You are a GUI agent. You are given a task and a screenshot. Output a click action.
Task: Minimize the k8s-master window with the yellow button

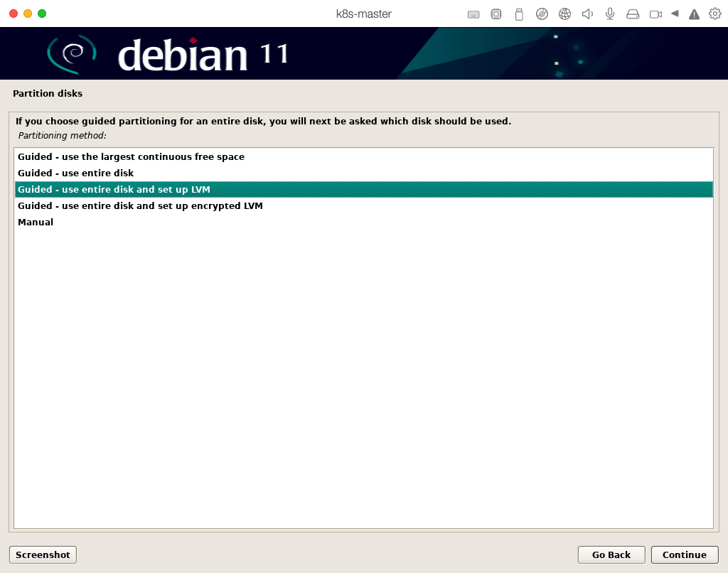click(x=28, y=14)
